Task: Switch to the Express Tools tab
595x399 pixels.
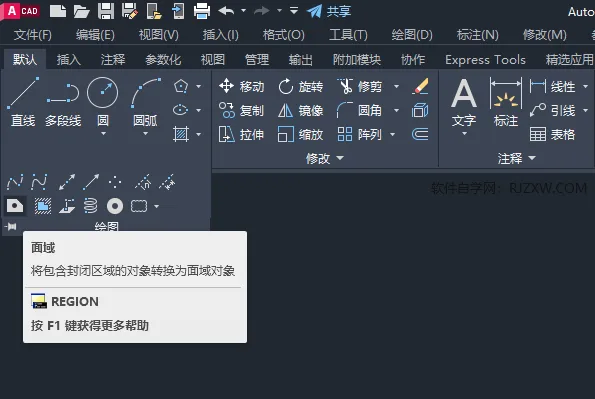Action: coord(485,60)
